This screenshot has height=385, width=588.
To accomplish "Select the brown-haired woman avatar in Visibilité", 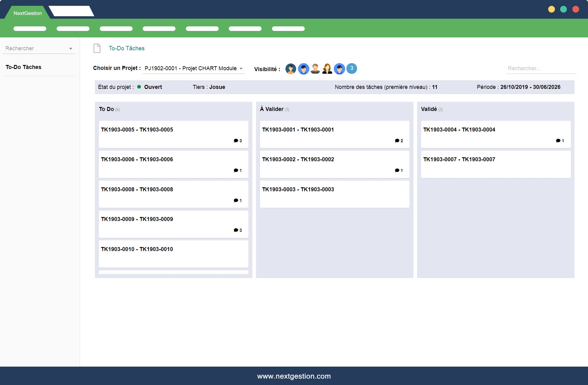I will (x=327, y=69).
